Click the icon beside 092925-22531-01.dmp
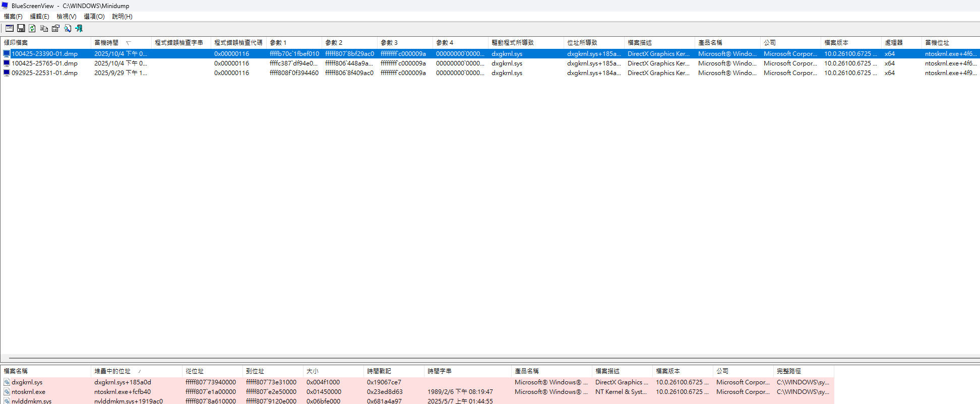Screen dimensions: 980x404 coord(7,73)
